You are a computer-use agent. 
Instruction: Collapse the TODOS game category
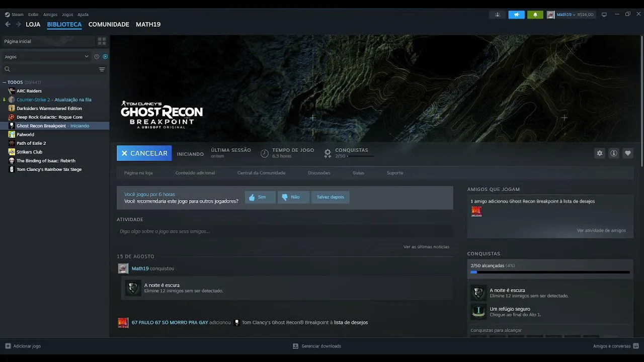click(4, 82)
